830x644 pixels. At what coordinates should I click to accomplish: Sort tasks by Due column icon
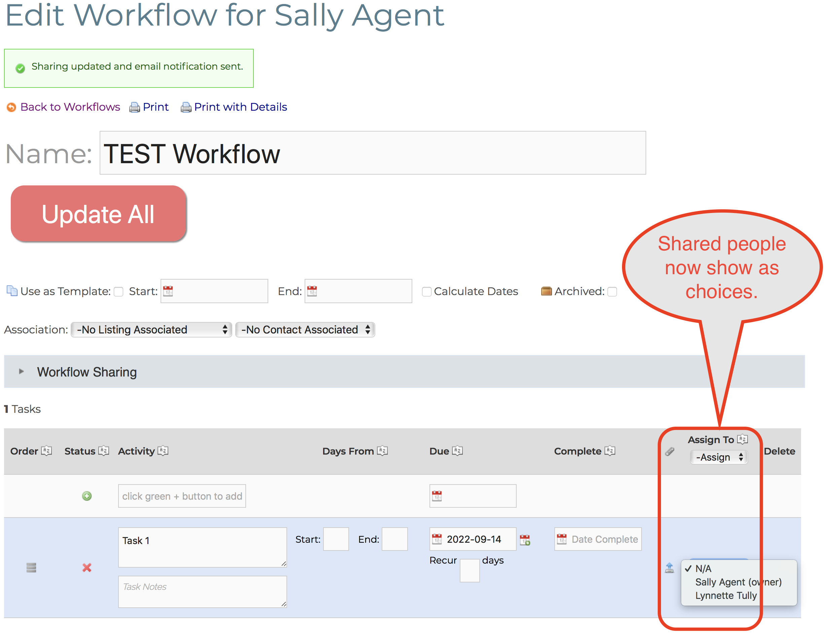[457, 451]
